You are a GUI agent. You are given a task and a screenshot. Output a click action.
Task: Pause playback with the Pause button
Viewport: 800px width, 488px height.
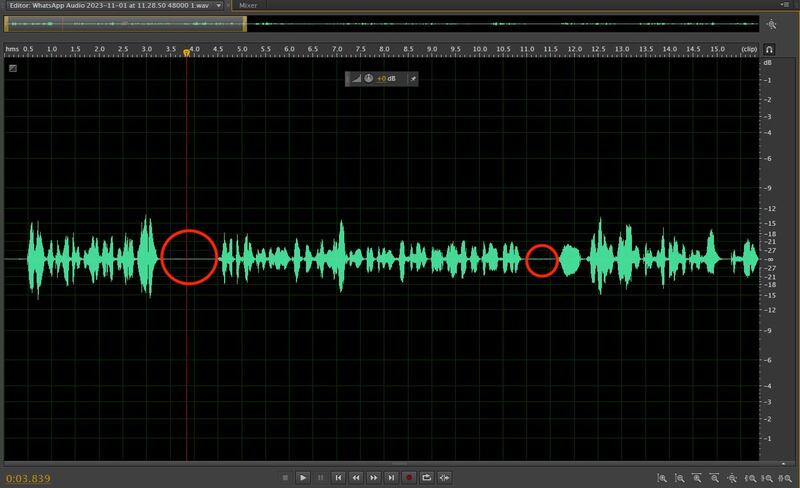pyautogui.click(x=320, y=478)
